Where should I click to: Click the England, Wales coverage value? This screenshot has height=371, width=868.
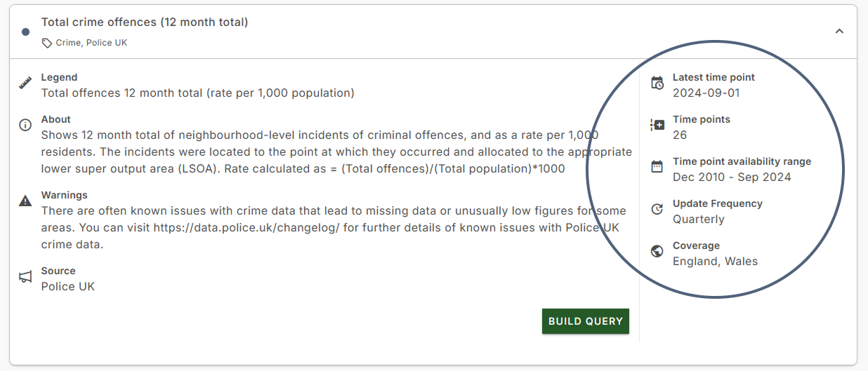(x=715, y=261)
